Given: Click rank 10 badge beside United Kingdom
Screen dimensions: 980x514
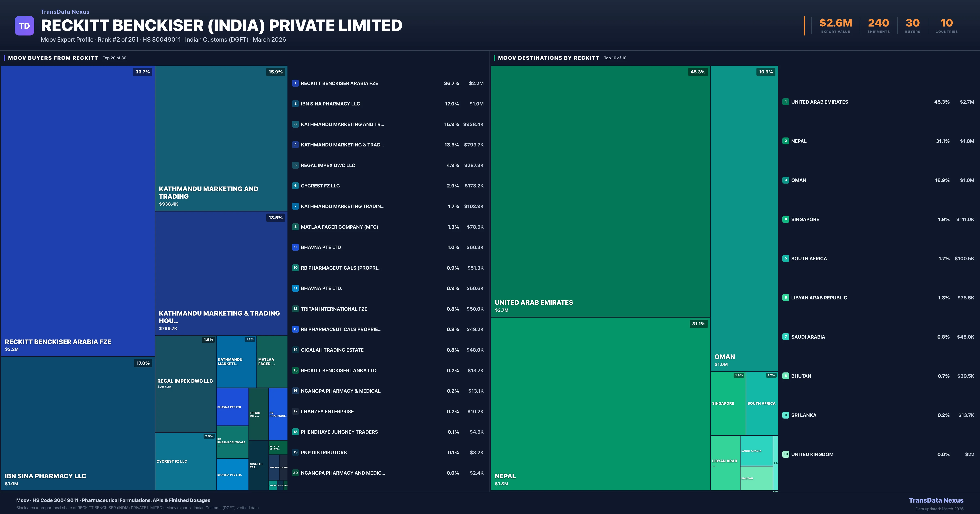Looking at the screenshot, I should pyautogui.click(x=786, y=454).
